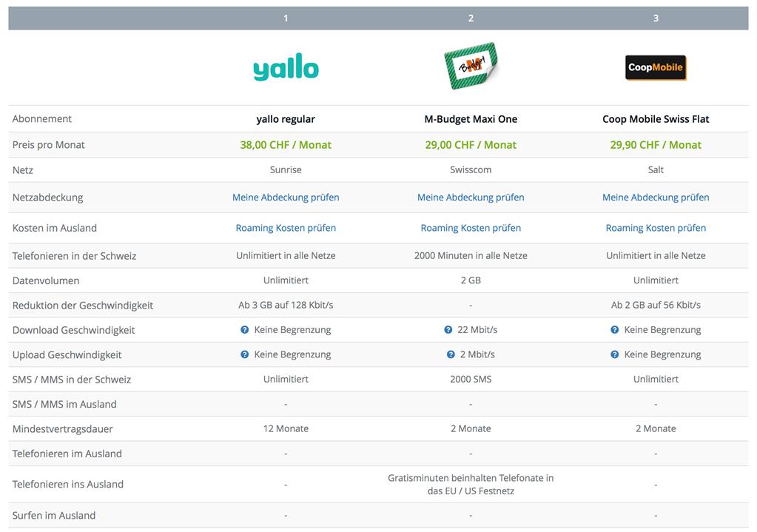757x532 pixels.
Task: Click column header number 1
Action: point(286,18)
